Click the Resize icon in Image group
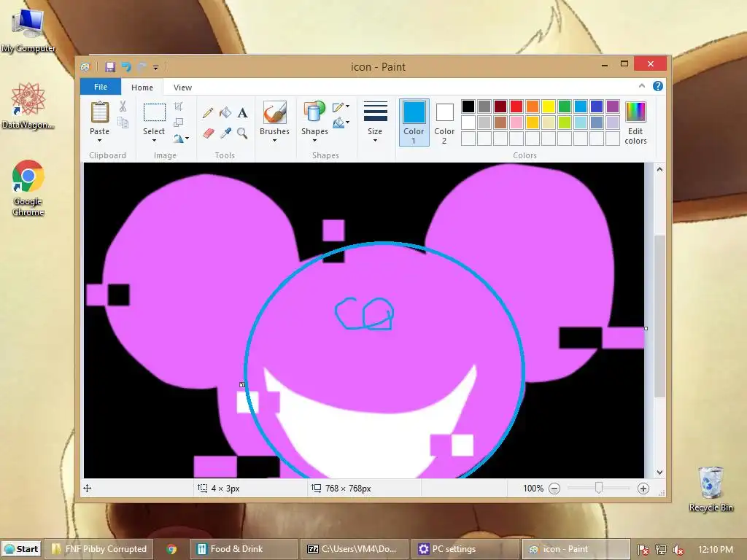The width and height of the screenshot is (747, 560). (x=178, y=122)
